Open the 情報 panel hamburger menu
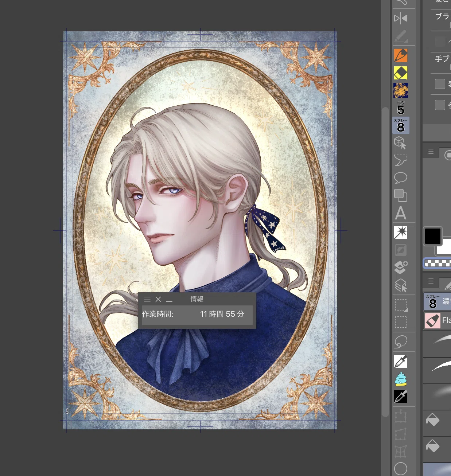This screenshot has height=476, width=451. pos(147,299)
